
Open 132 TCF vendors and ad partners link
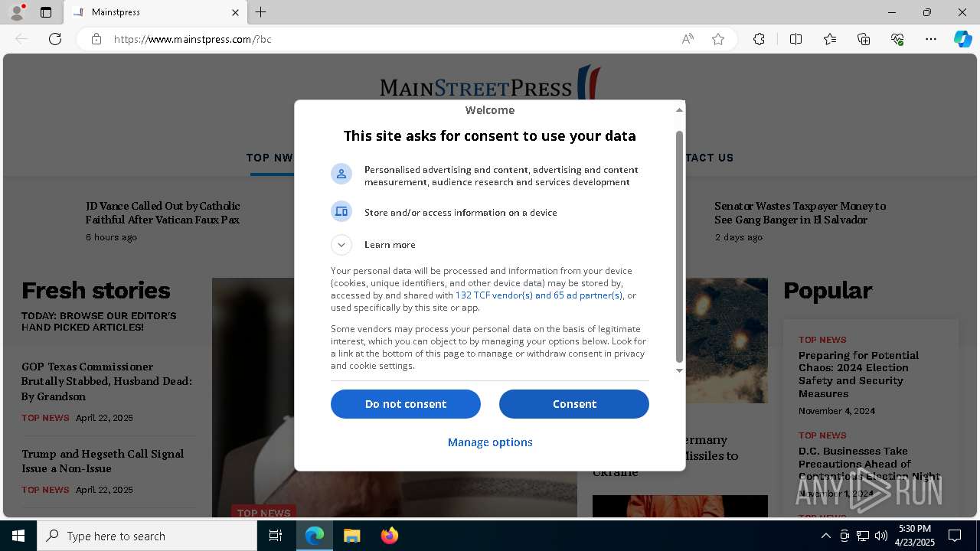click(x=539, y=295)
